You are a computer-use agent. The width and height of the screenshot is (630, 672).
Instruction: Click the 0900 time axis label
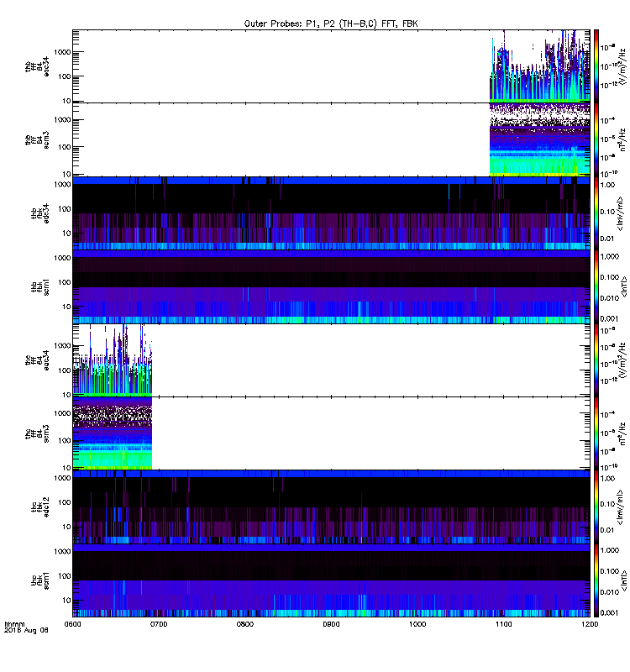point(331,624)
